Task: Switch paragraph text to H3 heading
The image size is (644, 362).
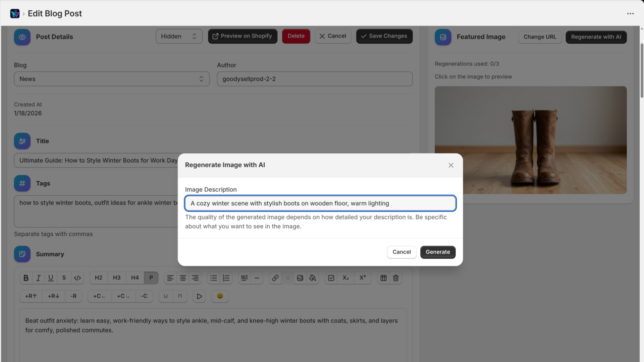Action: (x=116, y=278)
